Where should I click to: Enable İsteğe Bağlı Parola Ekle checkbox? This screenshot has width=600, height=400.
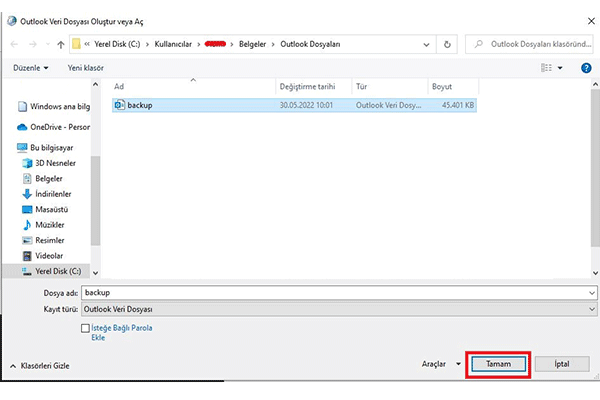point(85,328)
